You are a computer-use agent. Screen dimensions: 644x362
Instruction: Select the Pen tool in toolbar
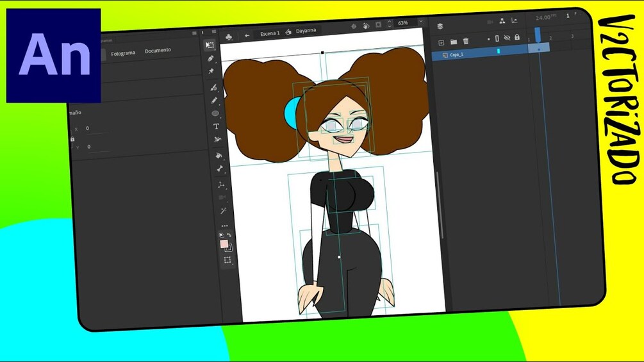point(211,58)
